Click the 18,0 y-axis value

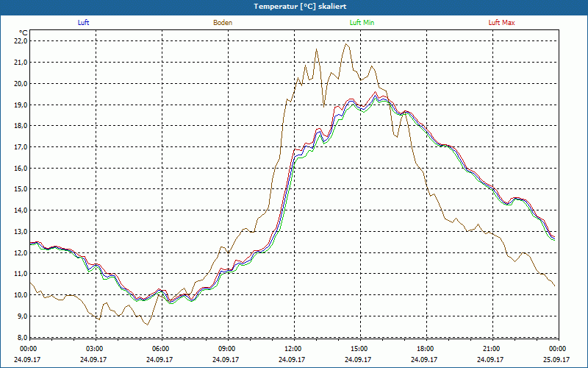(21, 125)
